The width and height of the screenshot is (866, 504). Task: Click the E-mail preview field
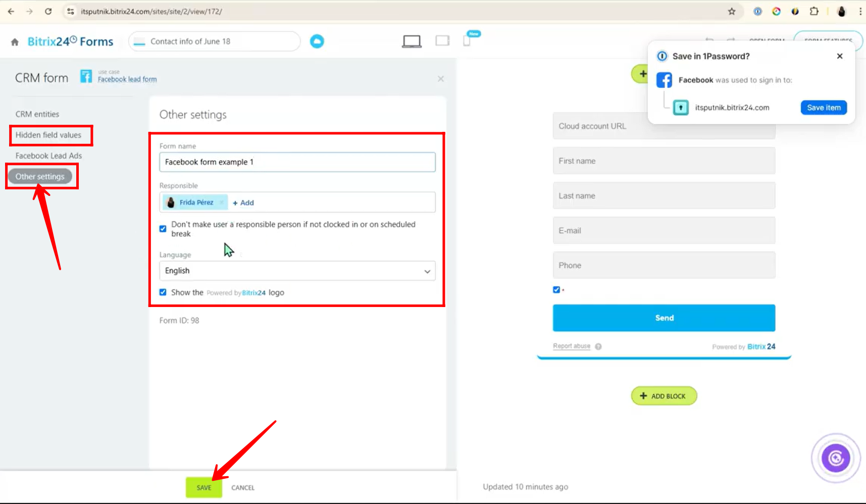pyautogui.click(x=664, y=230)
